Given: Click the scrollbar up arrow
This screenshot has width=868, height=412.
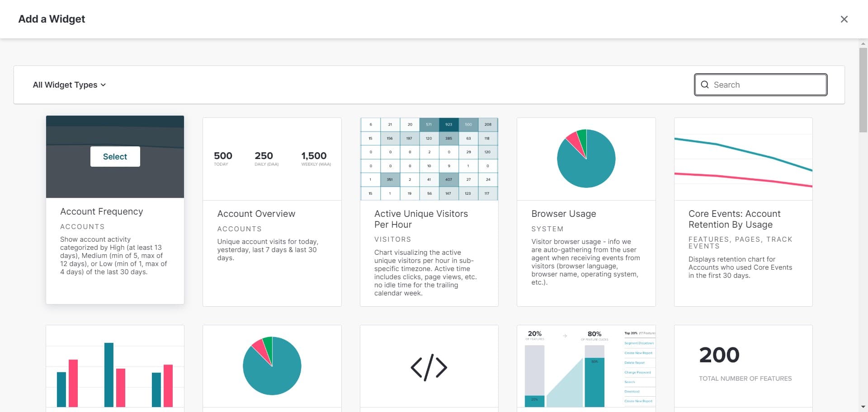Looking at the screenshot, I should click(x=863, y=44).
